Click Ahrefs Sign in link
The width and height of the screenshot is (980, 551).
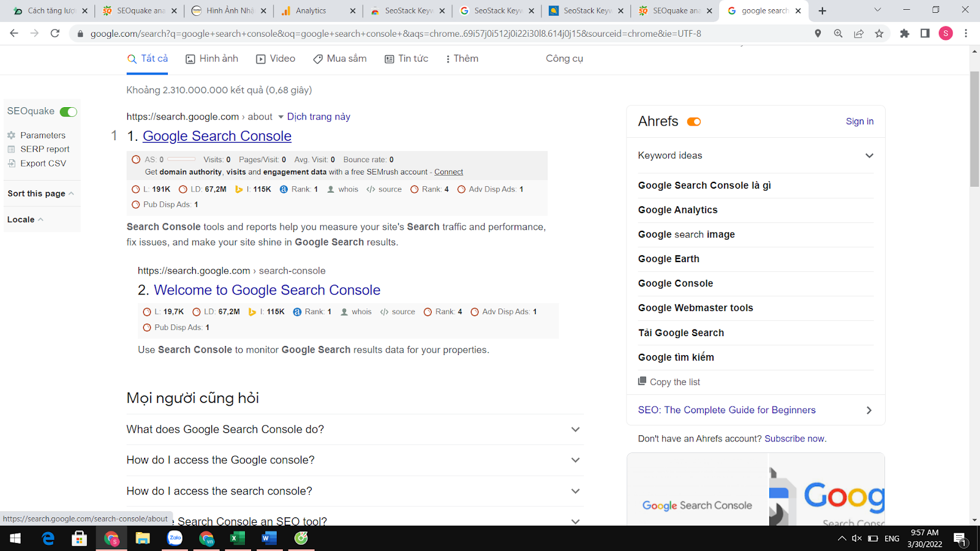click(860, 121)
